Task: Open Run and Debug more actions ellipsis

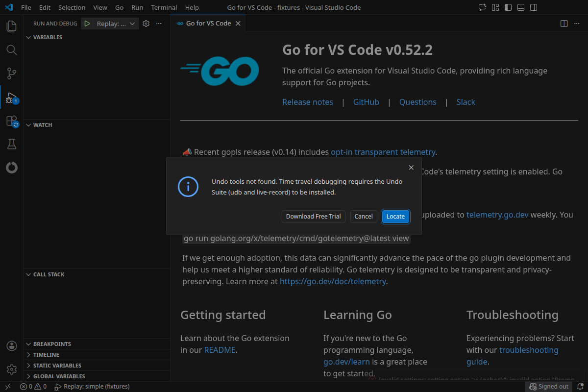Action: 158,24
